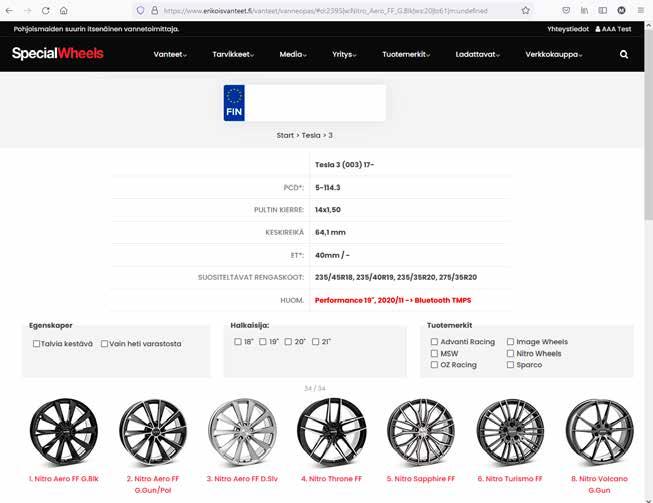The width and height of the screenshot is (653, 503).
Task: Open the Yhteystiedot link
Action: [568, 29]
